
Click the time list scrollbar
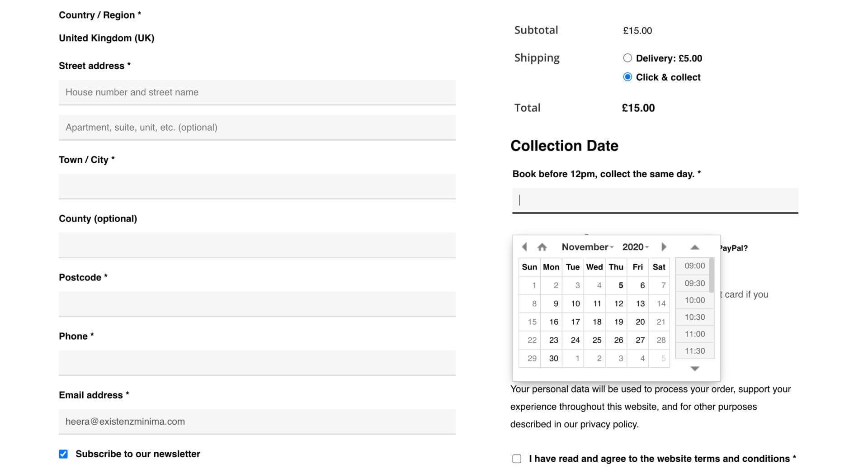pyautogui.click(x=712, y=275)
